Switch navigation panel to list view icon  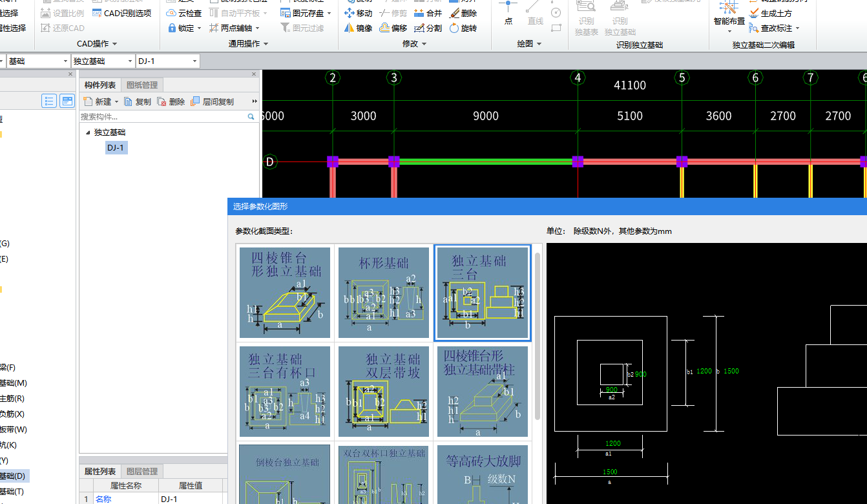[49, 101]
